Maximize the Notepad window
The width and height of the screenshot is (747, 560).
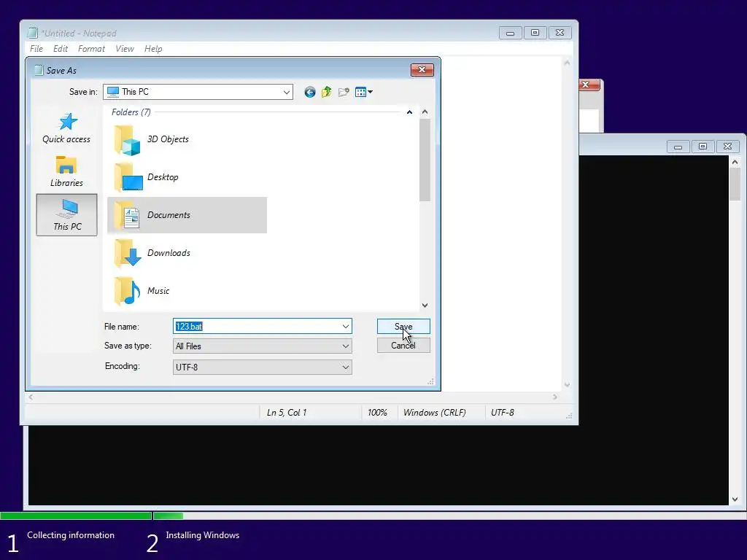coord(535,33)
